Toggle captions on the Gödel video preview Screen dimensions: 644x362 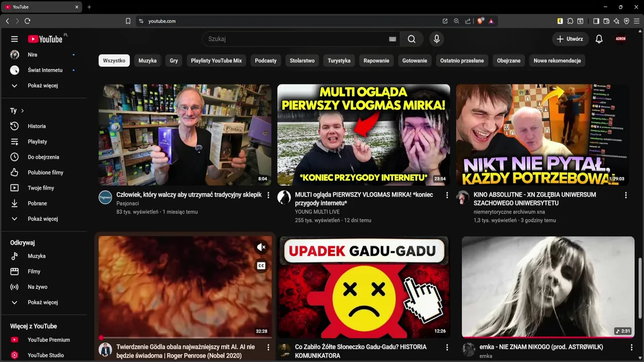(x=261, y=266)
